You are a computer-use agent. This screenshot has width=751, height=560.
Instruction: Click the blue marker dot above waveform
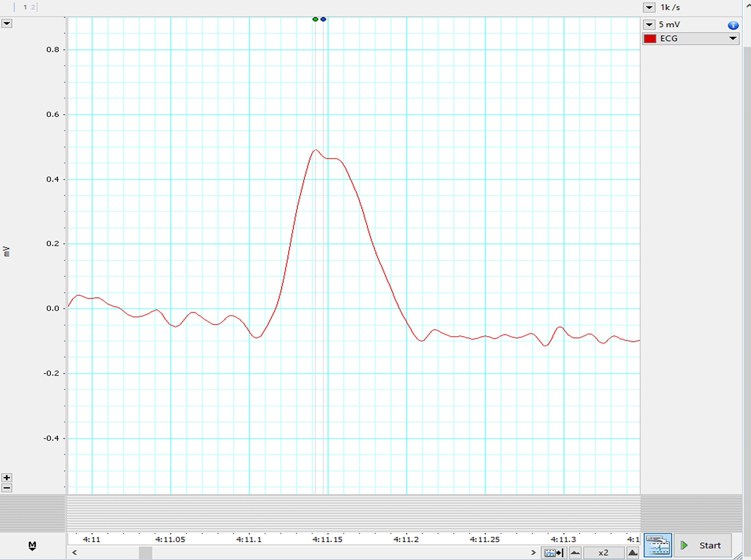point(323,19)
